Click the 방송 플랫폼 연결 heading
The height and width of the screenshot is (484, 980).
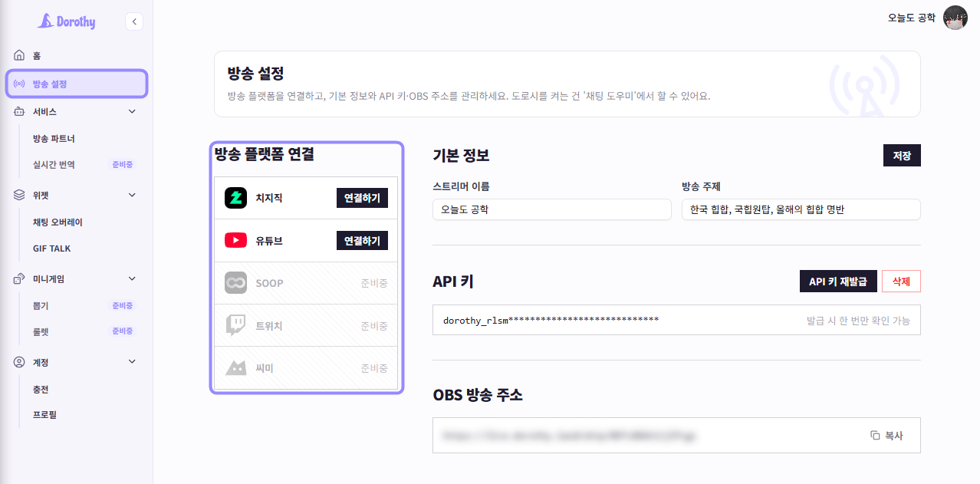tap(265, 154)
